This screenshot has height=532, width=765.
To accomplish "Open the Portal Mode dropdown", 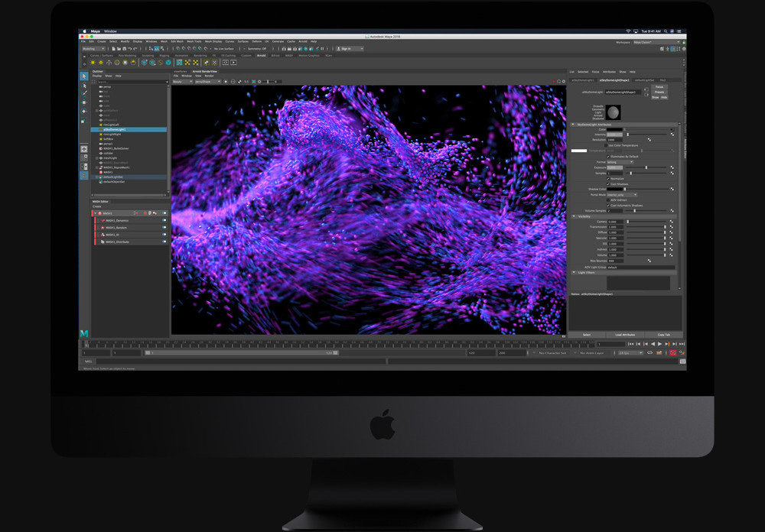I will 623,194.
